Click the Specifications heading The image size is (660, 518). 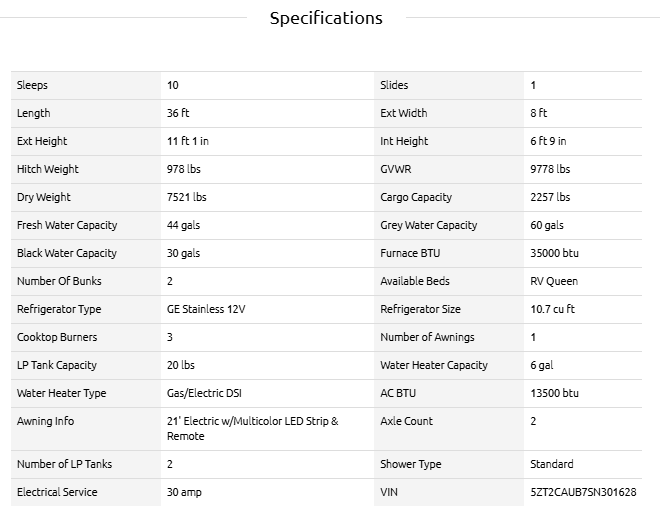click(x=326, y=18)
